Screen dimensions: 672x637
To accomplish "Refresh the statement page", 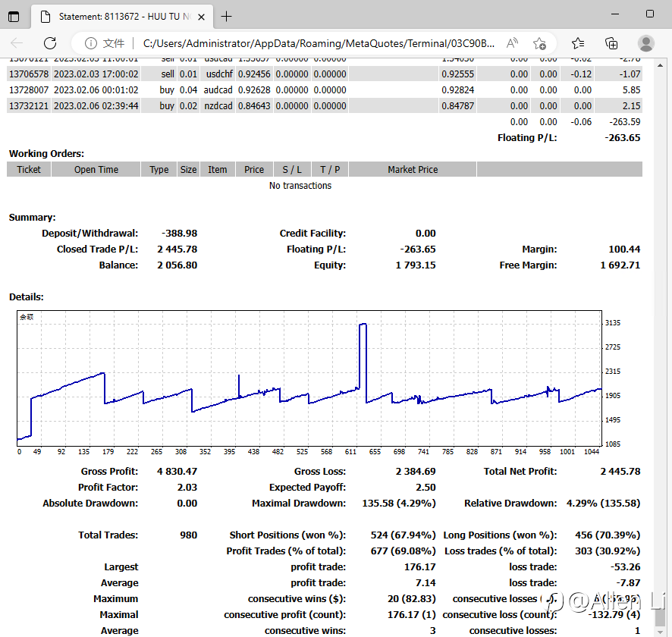I will click(x=50, y=43).
